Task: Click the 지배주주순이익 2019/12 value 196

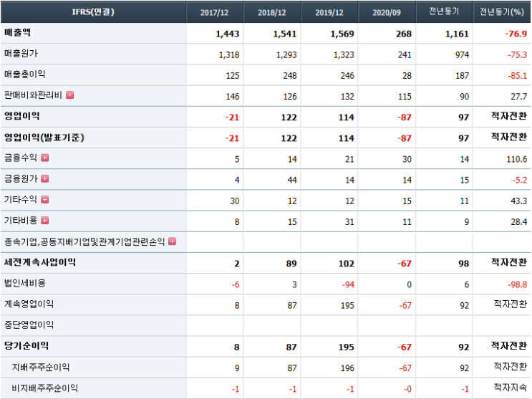Action: [347, 368]
